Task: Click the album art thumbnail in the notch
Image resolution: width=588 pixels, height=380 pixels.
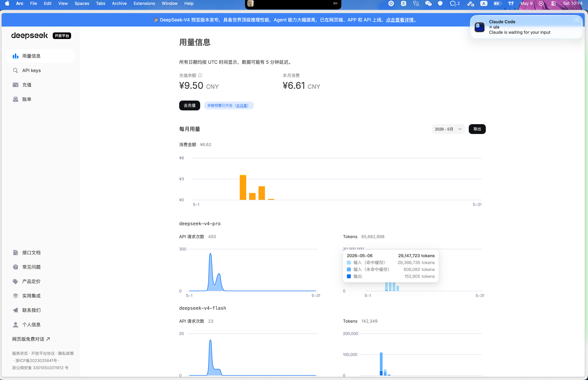Action: [250, 3]
